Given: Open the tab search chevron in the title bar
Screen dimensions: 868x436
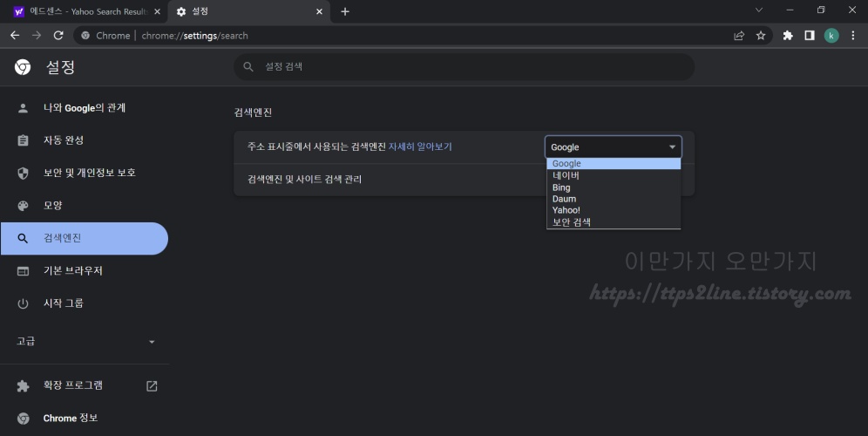Looking at the screenshot, I should [x=759, y=10].
